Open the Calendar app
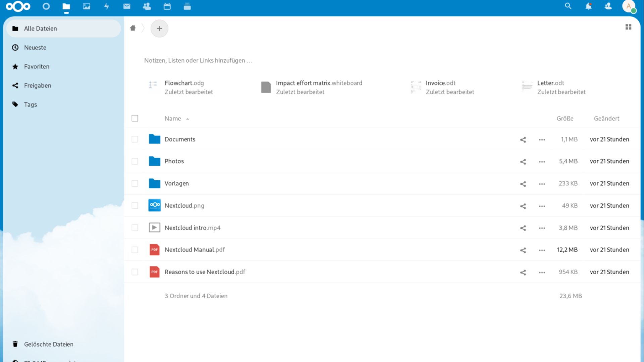This screenshot has width=644, height=362. pos(167,6)
